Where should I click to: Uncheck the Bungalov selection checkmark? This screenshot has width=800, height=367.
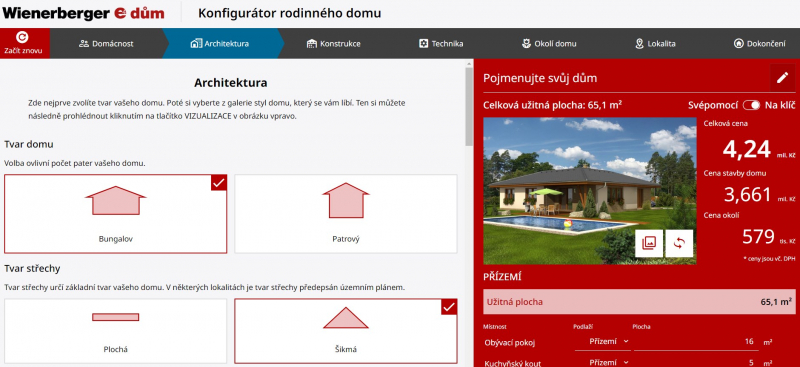[218, 183]
